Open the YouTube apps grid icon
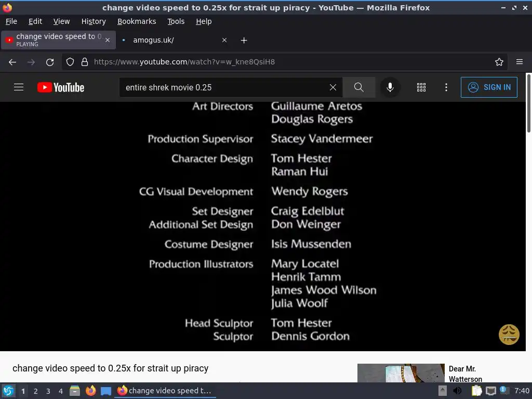 tap(421, 87)
